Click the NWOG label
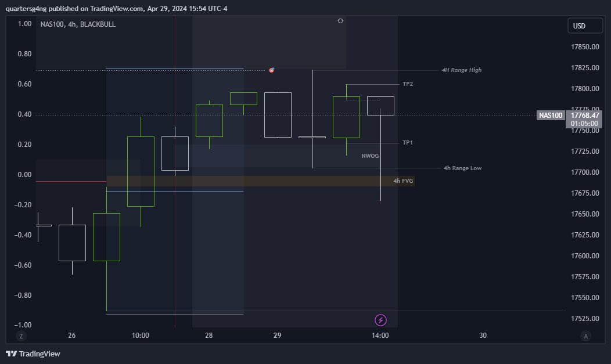 tap(370, 156)
